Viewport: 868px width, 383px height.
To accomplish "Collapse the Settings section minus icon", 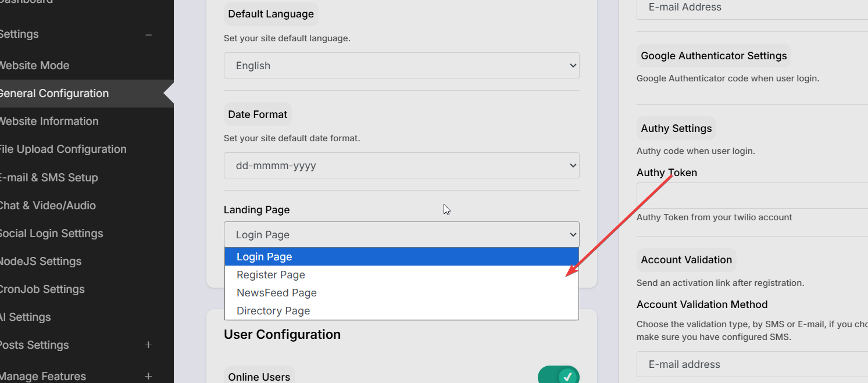I will click(148, 35).
